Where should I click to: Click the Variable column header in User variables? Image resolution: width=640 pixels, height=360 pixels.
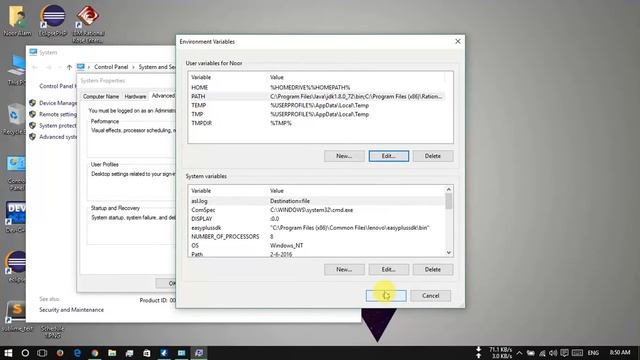[201, 77]
